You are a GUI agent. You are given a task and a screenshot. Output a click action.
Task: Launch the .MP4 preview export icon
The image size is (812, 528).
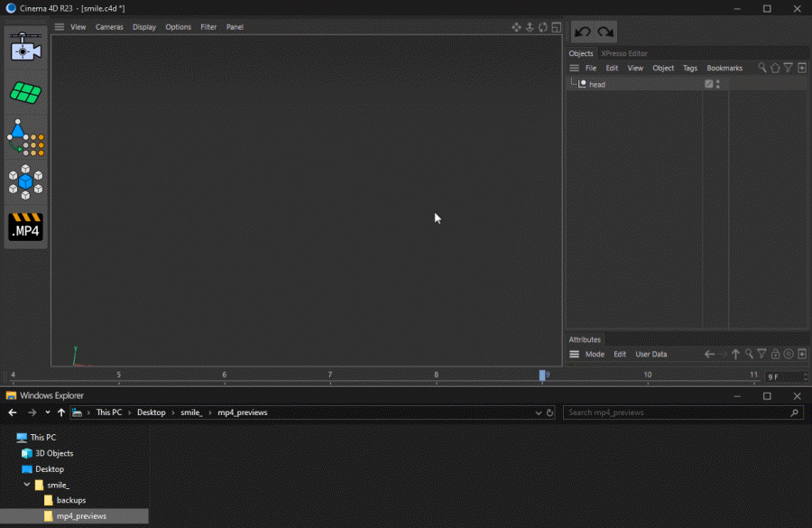(25, 227)
